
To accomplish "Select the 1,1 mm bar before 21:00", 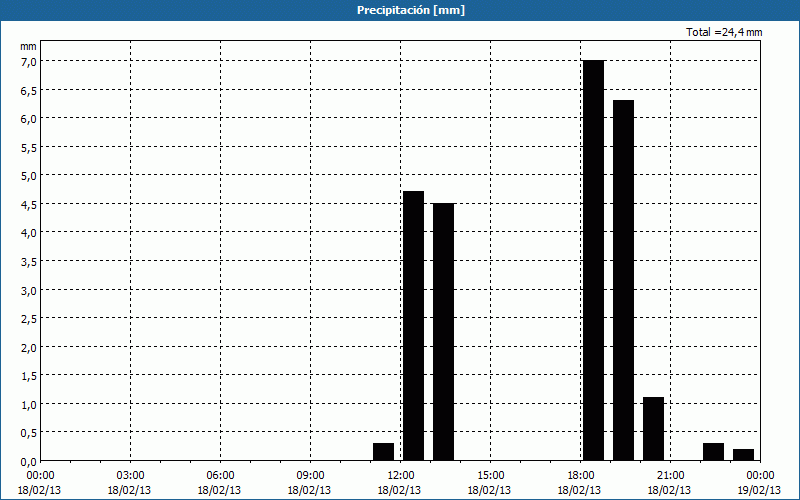I will pyautogui.click(x=654, y=429).
